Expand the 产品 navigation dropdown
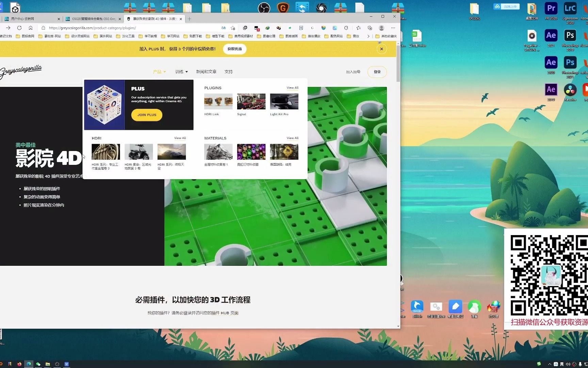The width and height of the screenshot is (588, 368). 159,72
